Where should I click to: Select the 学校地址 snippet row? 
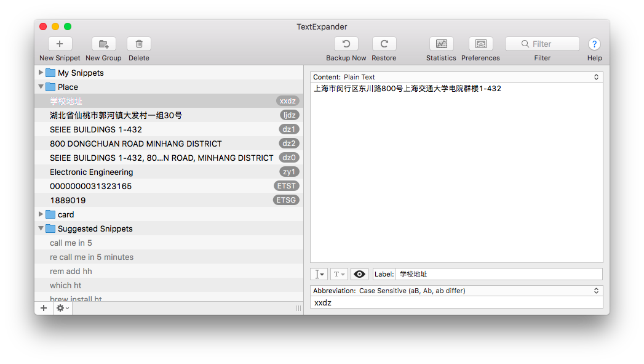(169, 101)
